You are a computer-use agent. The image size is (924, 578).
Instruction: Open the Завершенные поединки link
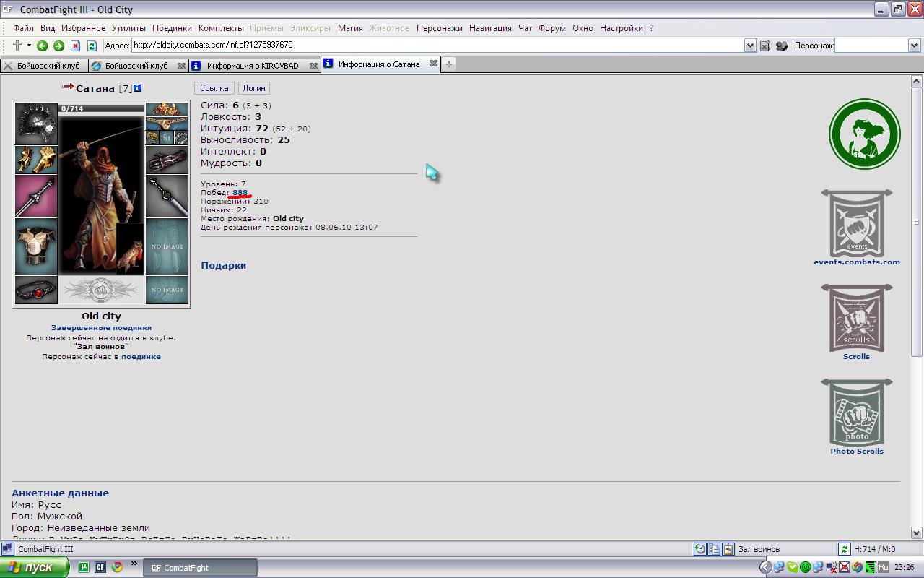(101, 327)
